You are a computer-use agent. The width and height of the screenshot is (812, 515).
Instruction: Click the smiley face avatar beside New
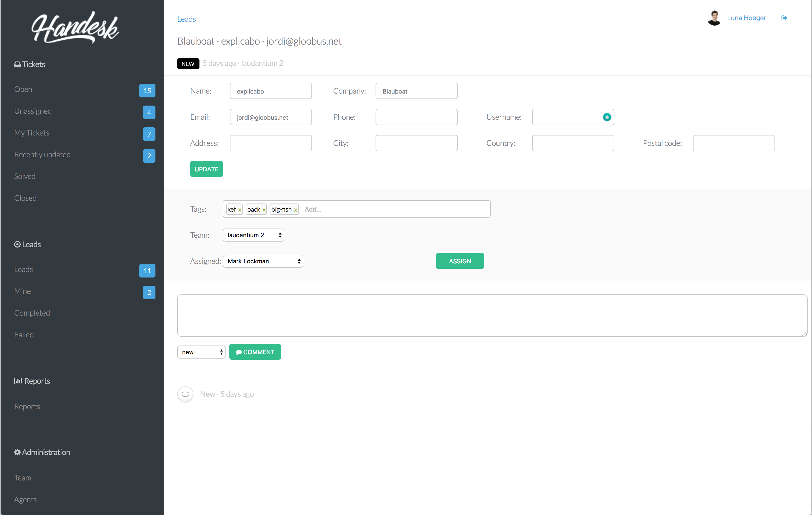point(185,394)
